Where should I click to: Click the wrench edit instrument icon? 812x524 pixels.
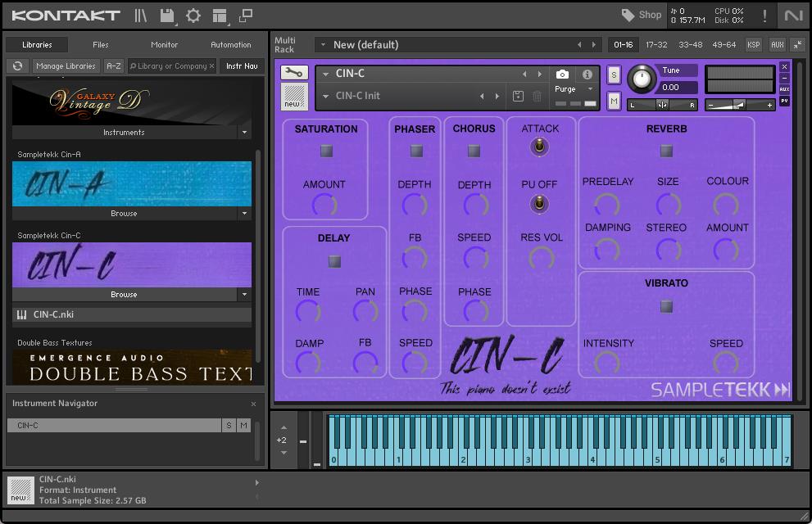(294, 73)
